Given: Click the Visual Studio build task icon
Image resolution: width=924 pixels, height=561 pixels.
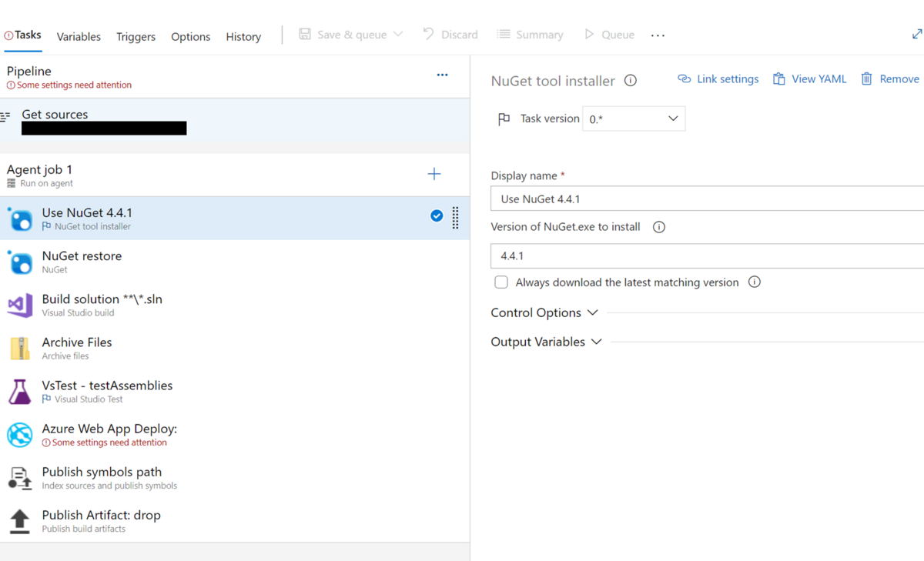Looking at the screenshot, I should [19, 305].
